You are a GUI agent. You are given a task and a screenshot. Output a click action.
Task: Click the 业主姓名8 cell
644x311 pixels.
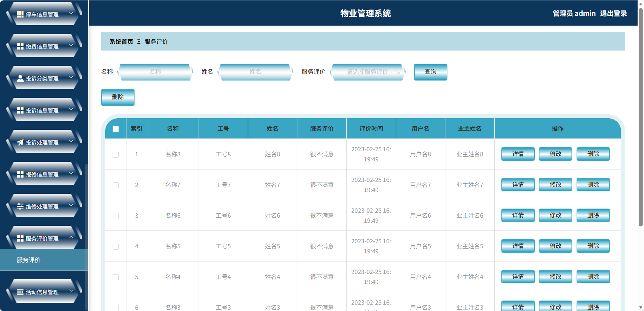point(470,154)
